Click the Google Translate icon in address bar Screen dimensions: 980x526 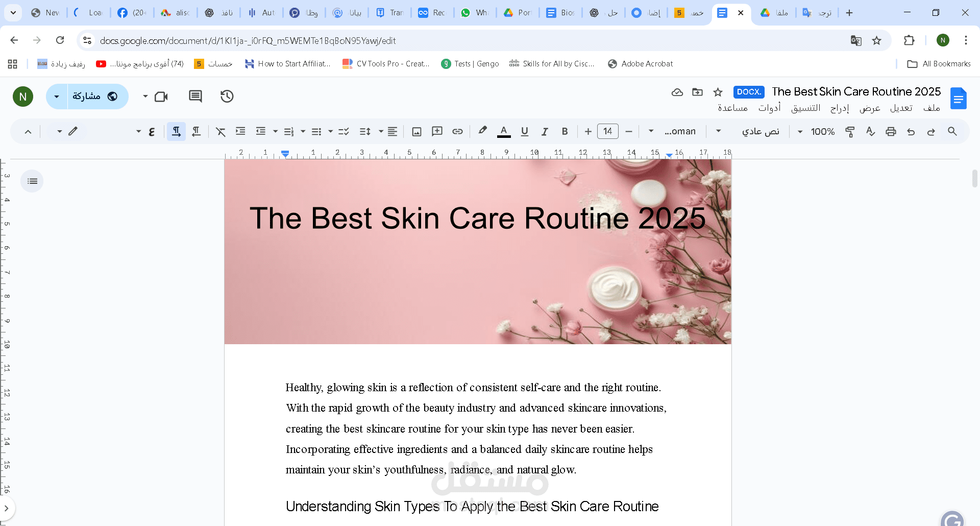point(856,40)
